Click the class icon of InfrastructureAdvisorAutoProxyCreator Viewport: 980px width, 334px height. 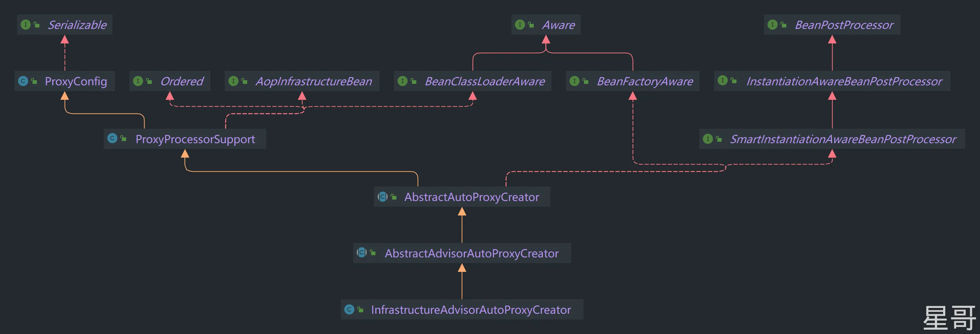pyautogui.click(x=349, y=310)
